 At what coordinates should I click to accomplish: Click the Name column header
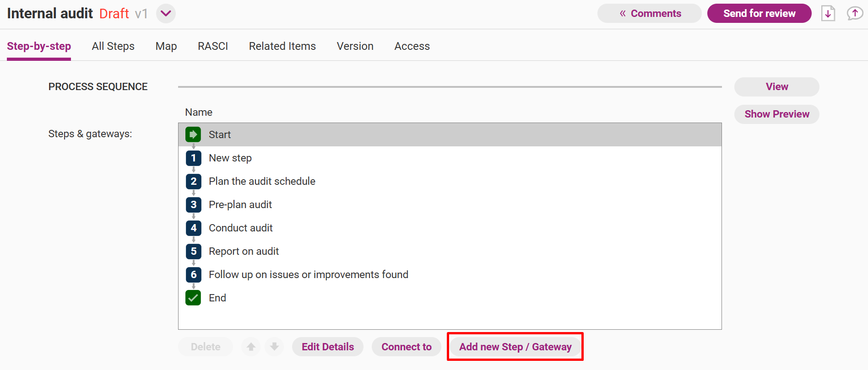(199, 112)
